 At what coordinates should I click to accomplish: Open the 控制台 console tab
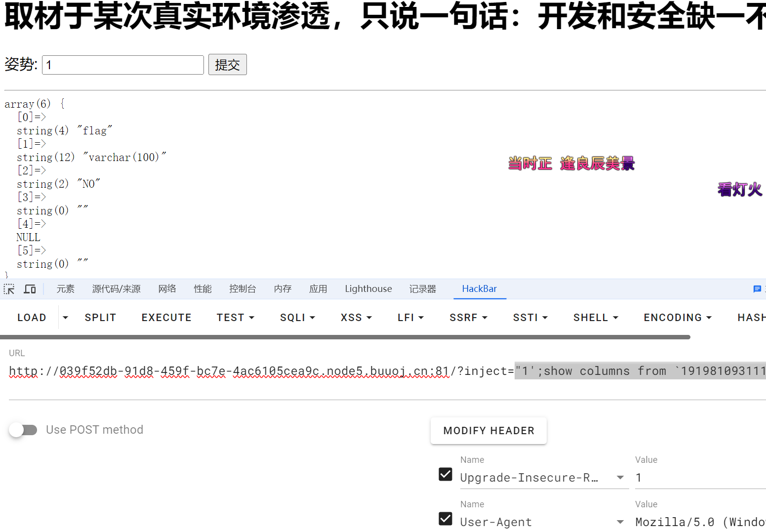242,289
